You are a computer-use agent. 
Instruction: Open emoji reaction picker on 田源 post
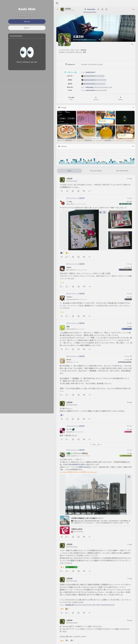(x=78, y=349)
